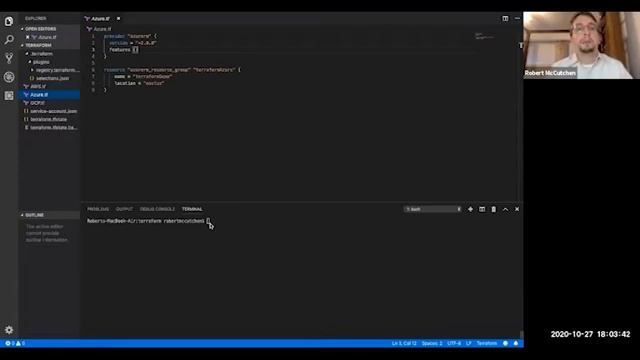Screen dimensions: 640x360
Task: Open the Extensions view
Action: click(x=9, y=96)
